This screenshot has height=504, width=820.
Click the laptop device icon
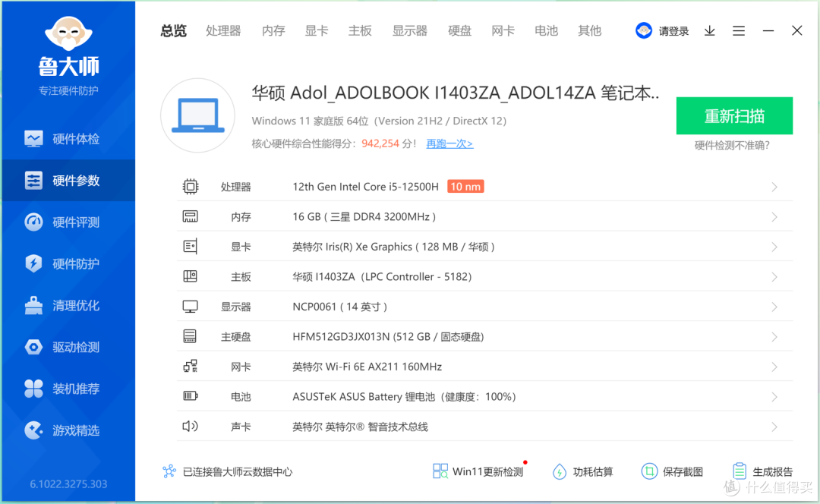(x=197, y=115)
